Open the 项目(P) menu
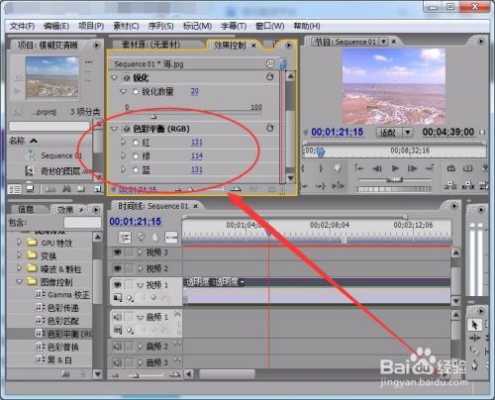This screenshot has width=495, height=400. coord(91,26)
